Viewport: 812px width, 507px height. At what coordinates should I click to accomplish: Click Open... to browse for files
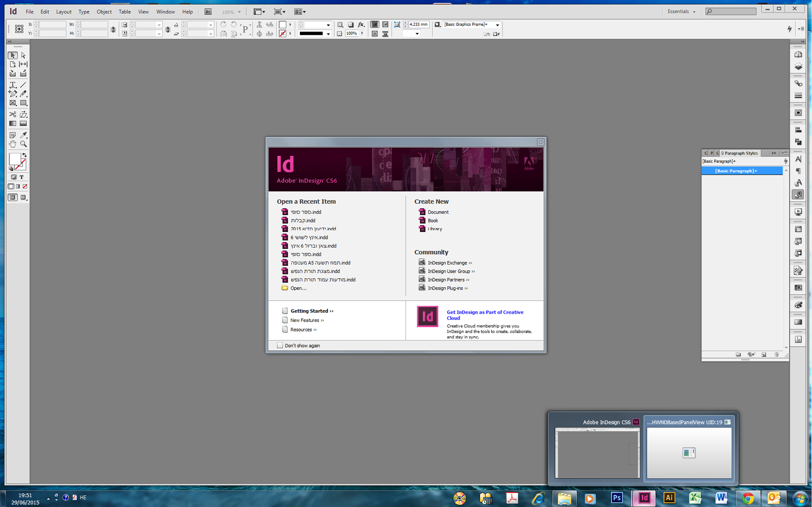click(x=298, y=288)
